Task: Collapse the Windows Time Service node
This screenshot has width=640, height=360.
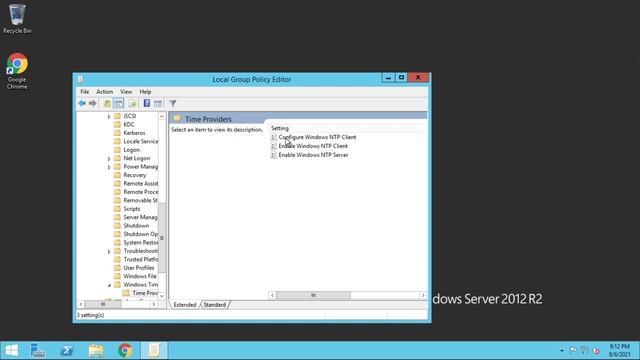Action: pyautogui.click(x=109, y=285)
